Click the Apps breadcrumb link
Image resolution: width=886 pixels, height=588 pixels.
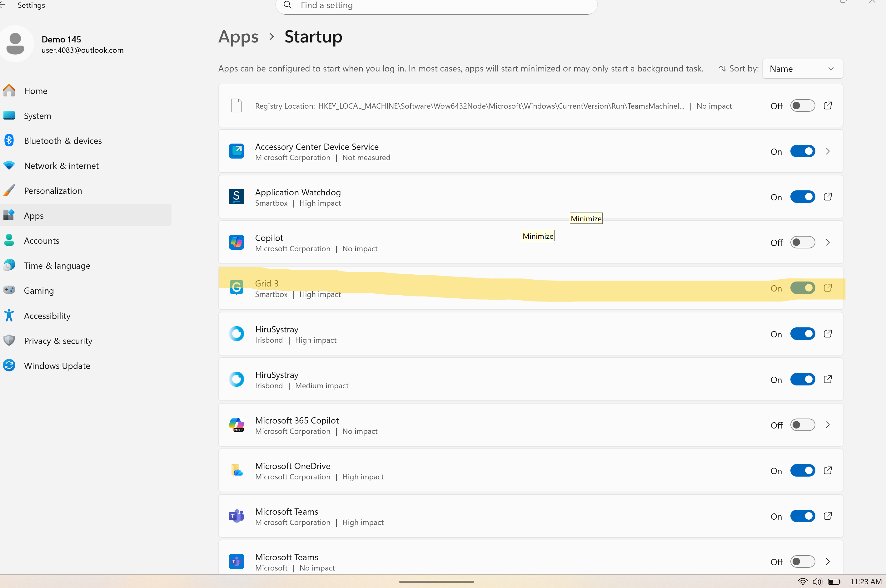[x=238, y=37]
